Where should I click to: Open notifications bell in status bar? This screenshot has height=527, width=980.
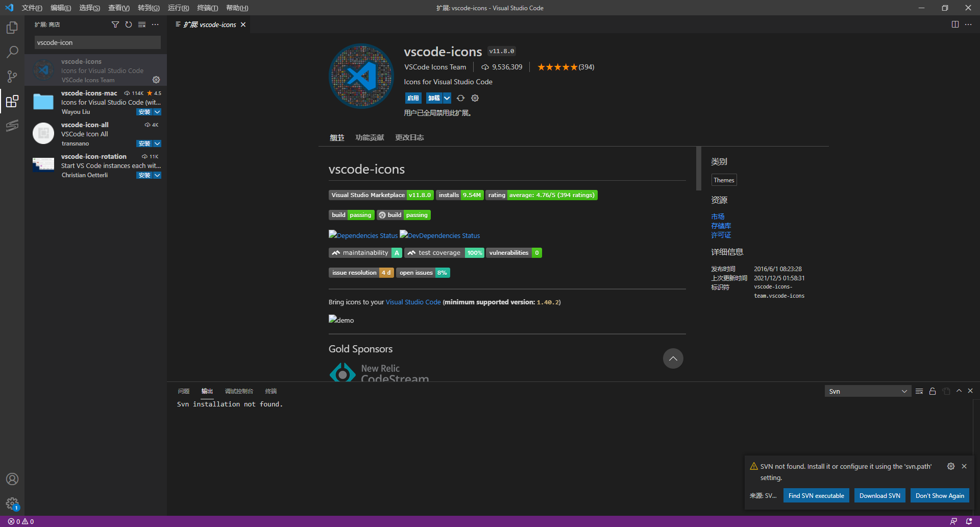coord(969,521)
